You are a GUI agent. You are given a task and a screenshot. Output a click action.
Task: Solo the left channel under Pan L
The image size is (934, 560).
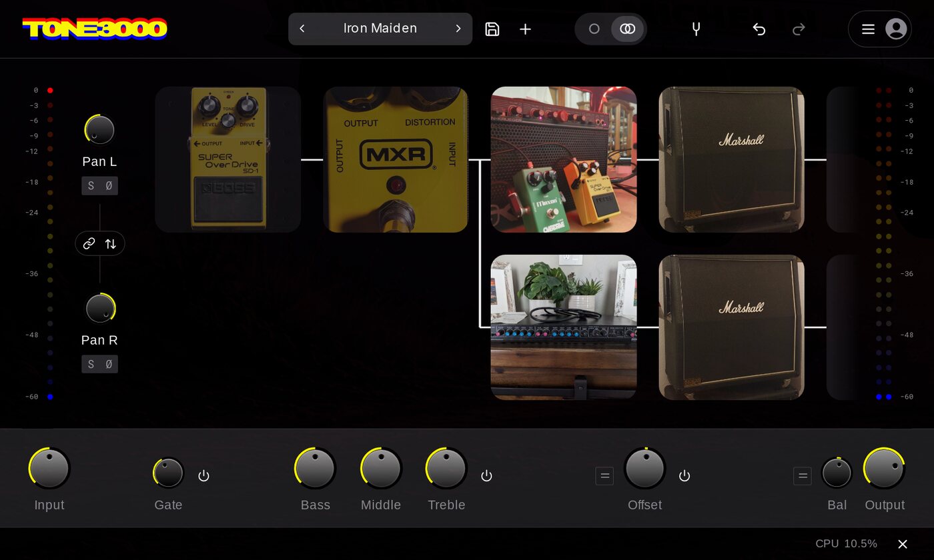coord(91,186)
